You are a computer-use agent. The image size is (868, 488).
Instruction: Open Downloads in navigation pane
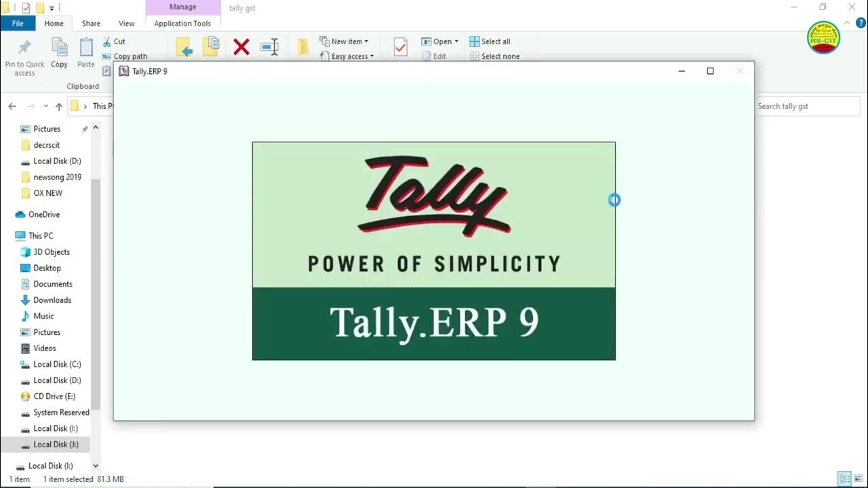52,300
